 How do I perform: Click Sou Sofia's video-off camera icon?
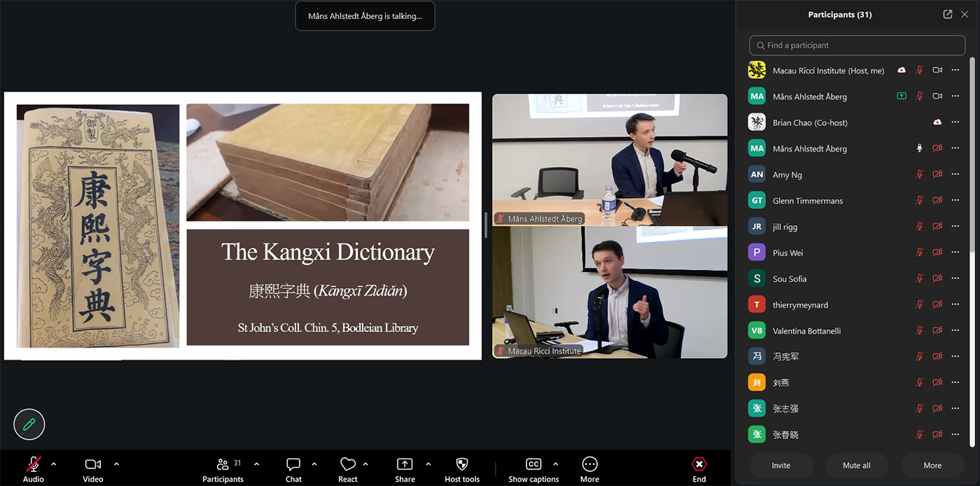point(937,278)
